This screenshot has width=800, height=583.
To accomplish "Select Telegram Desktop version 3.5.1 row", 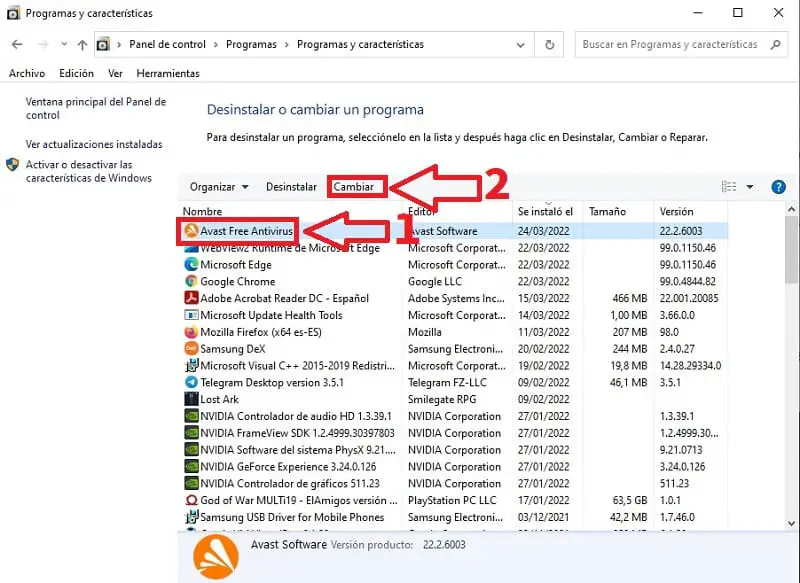I will 271,383.
